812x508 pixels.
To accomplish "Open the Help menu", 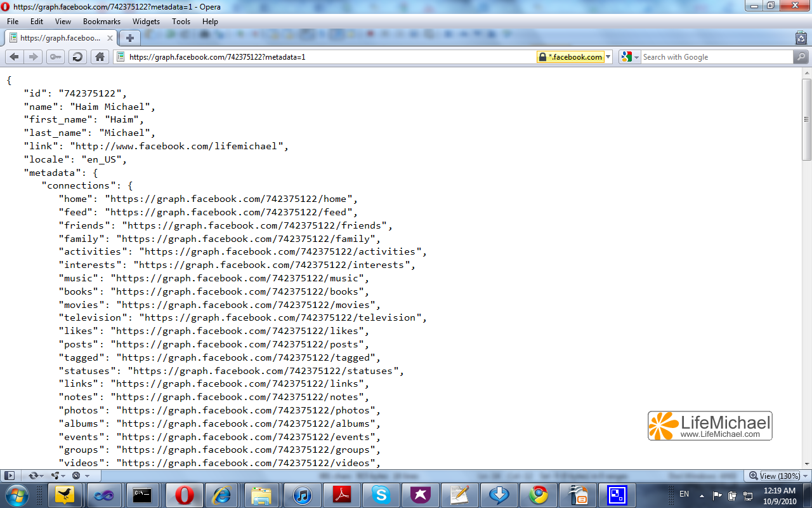I will [x=210, y=21].
